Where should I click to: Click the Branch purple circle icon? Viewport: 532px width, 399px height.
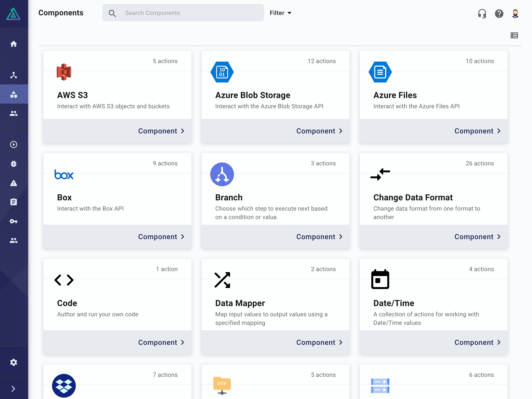click(x=222, y=174)
